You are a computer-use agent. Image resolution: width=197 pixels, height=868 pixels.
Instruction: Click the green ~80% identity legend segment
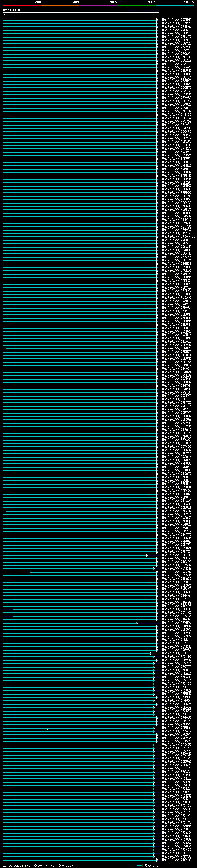[x=137, y=6]
